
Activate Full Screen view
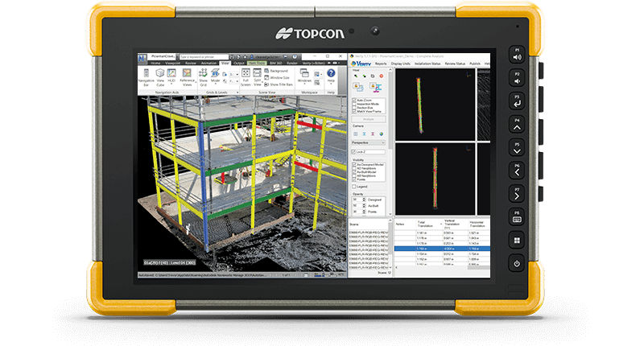tap(246, 77)
